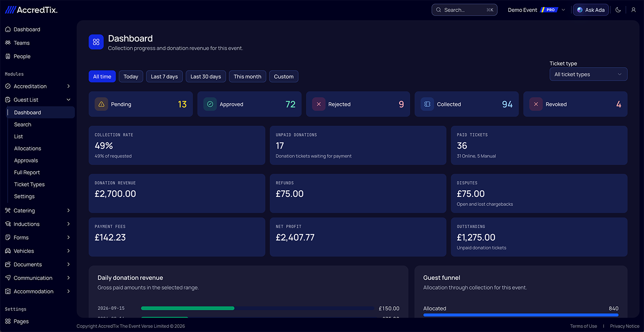This screenshot has width=644, height=332.
Task: Click the AccredTix logo
Action: tap(31, 10)
